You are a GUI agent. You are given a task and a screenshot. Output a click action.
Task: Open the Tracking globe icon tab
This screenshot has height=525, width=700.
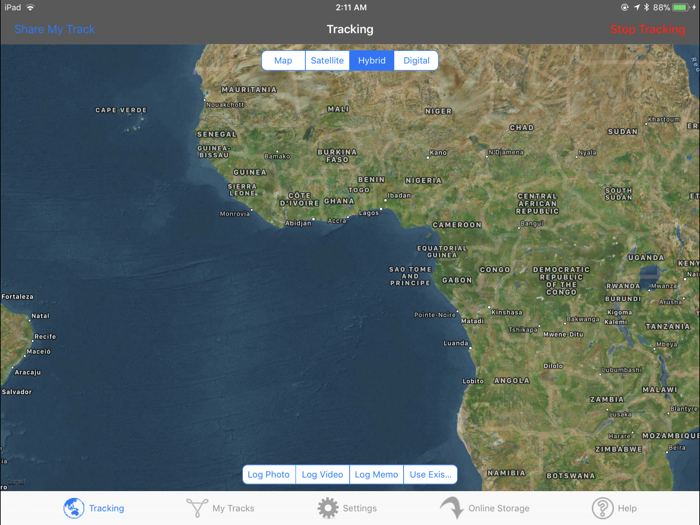click(x=74, y=508)
